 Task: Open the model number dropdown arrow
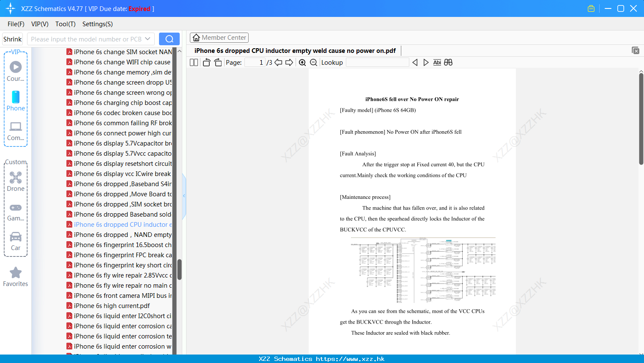pos(148,39)
